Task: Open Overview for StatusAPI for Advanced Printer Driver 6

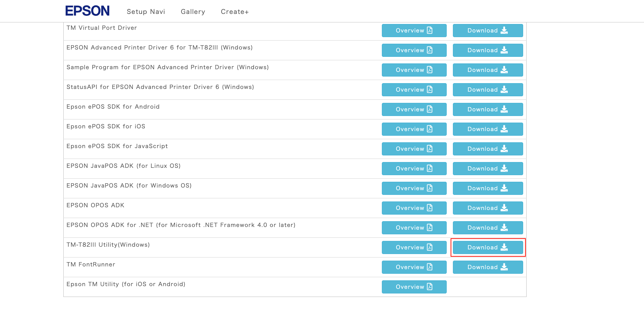Action: (x=414, y=90)
